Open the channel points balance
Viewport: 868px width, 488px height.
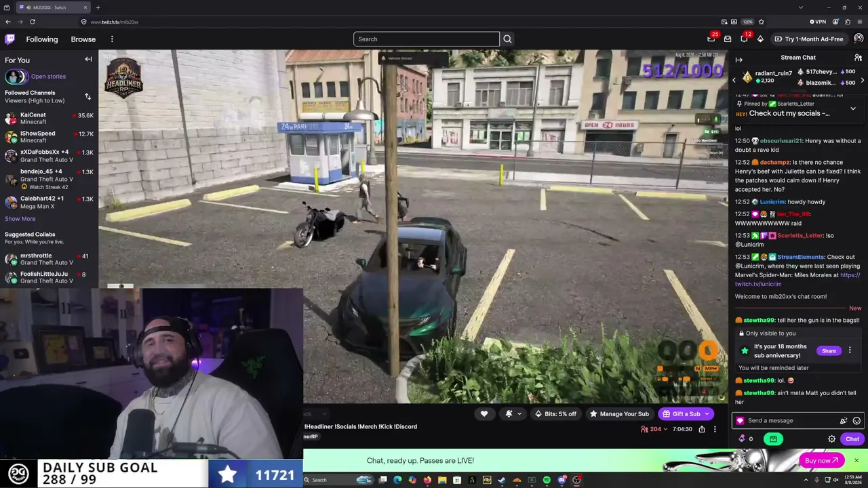click(745, 439)
